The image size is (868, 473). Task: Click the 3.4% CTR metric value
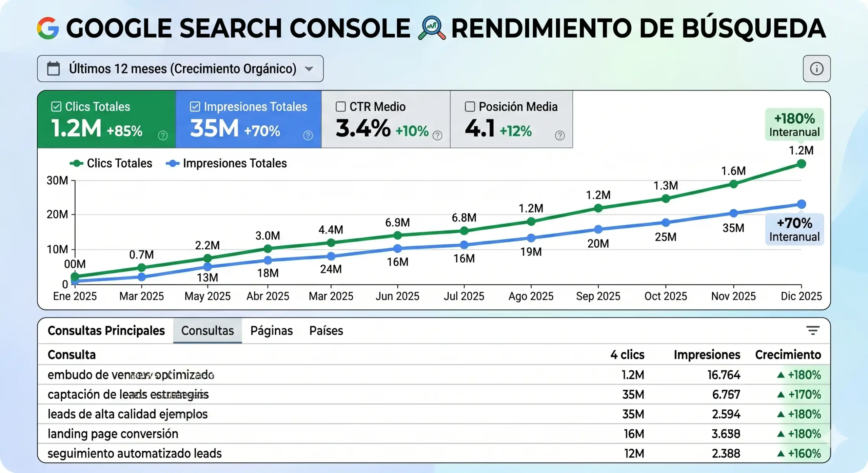point(363,128)
